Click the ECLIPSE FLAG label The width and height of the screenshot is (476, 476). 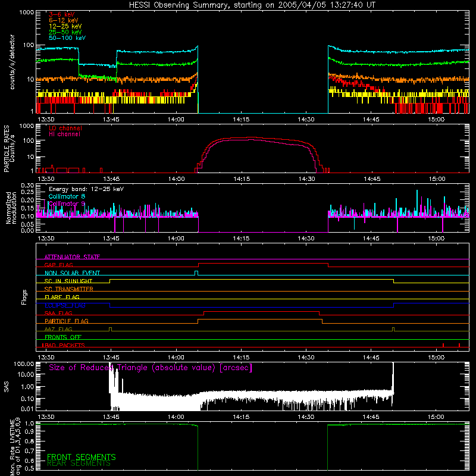65,305
